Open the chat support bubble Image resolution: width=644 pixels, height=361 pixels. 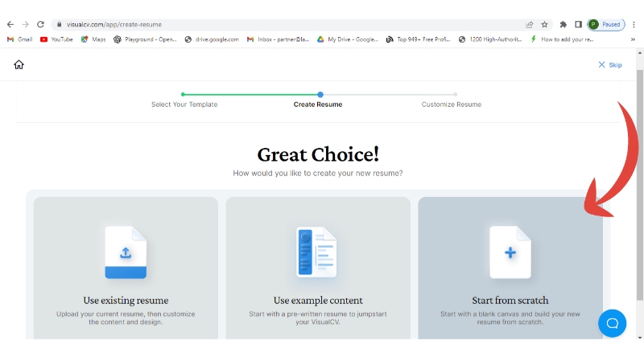click(x=612, y=323)
